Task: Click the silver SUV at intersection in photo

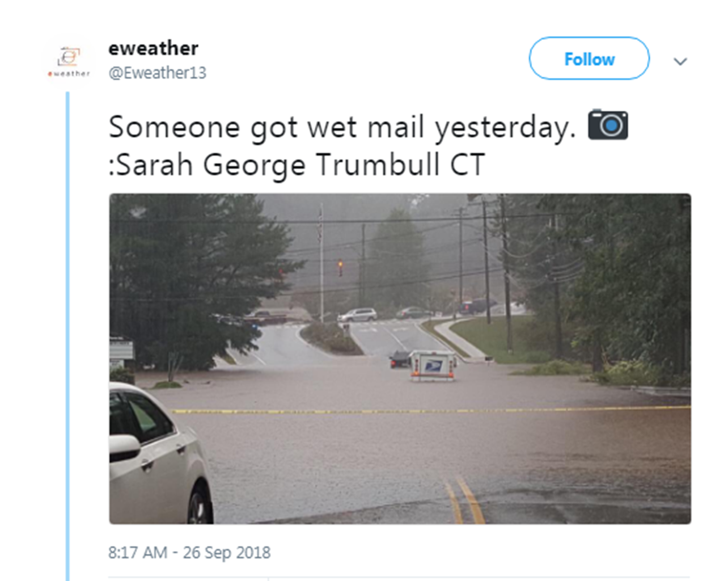Action: (x=357, y=315)
